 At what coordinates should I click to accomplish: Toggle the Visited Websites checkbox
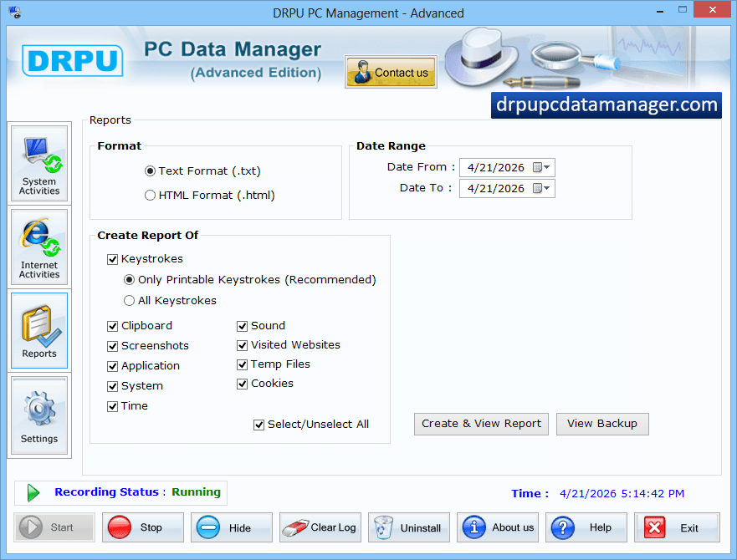242,345
